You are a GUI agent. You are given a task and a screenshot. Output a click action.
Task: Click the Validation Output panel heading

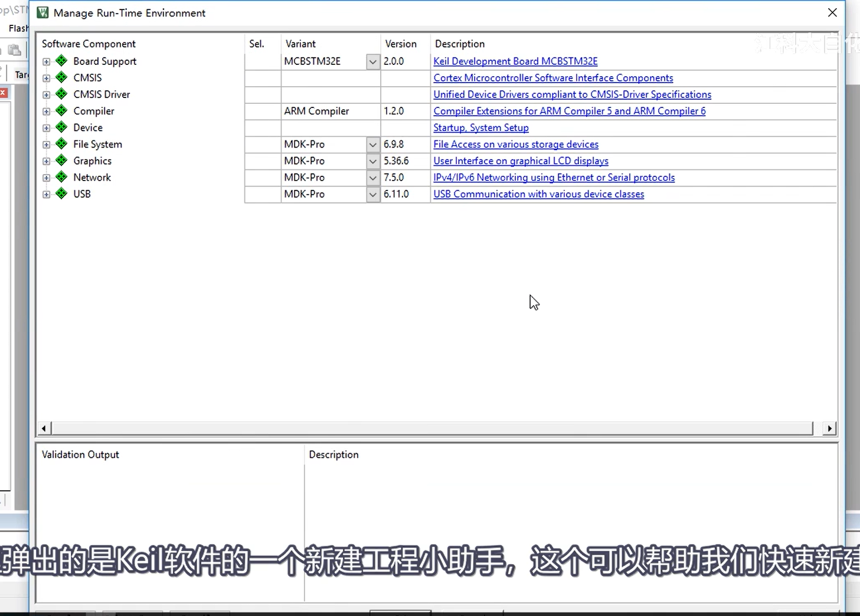(x=80, y=454)
